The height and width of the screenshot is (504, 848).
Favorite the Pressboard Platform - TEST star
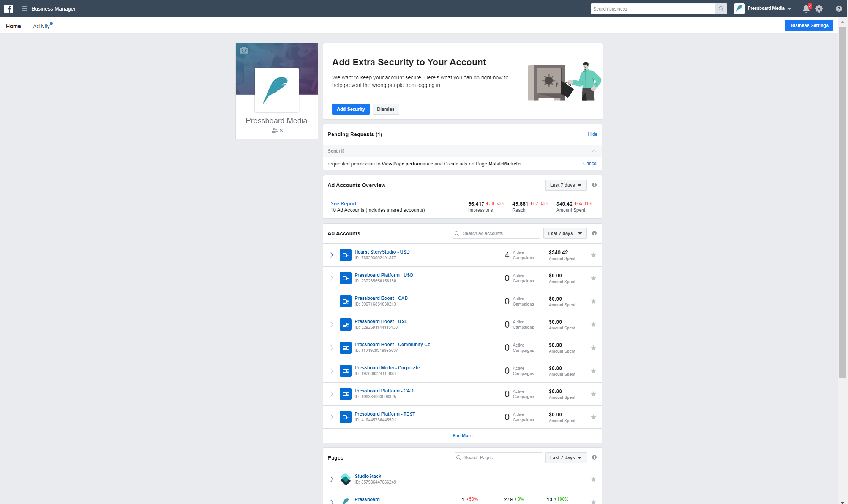(593, 417)
